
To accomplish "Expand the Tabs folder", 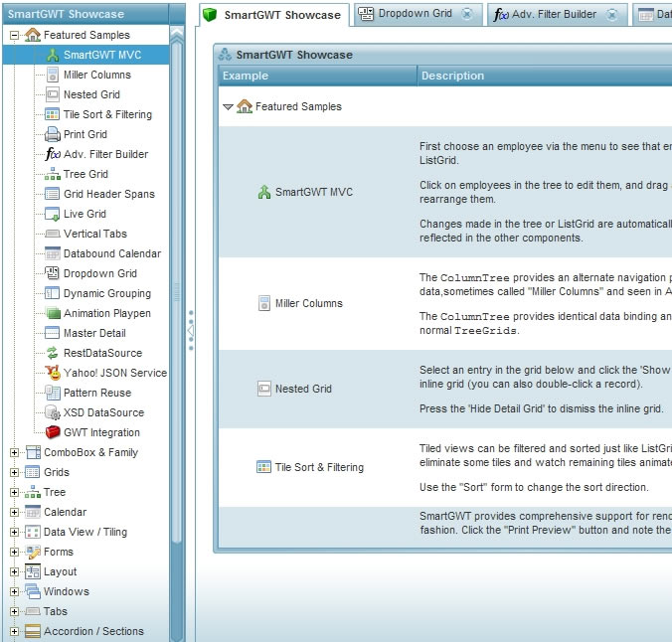I will click(14, 611).
